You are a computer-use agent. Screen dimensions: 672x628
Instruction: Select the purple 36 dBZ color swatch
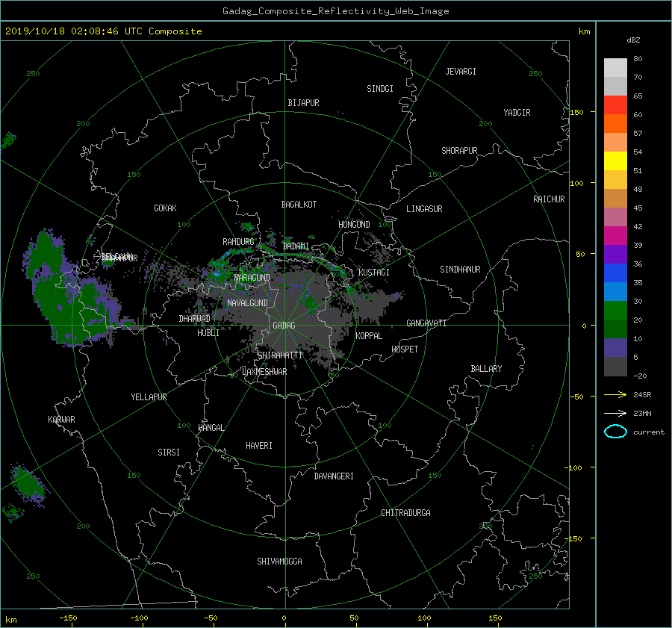pyautogui.click(x=615, y=255)
